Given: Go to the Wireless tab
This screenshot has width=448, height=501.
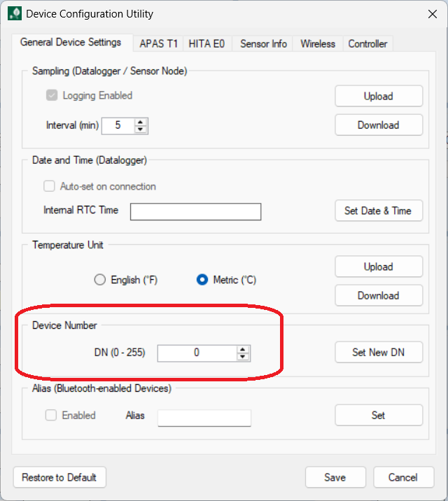Looking at the screenshot, I should click(x=318, y=43).
